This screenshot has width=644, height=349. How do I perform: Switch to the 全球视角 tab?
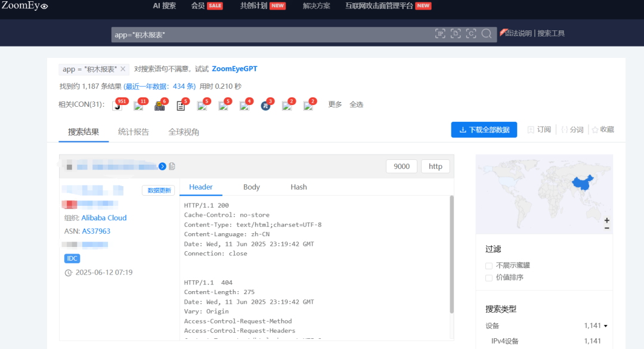click(x=184, y=132)
